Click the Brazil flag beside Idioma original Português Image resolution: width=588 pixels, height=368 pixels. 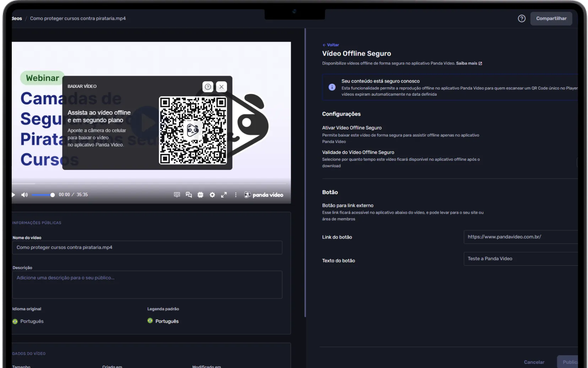pos(15,321)
